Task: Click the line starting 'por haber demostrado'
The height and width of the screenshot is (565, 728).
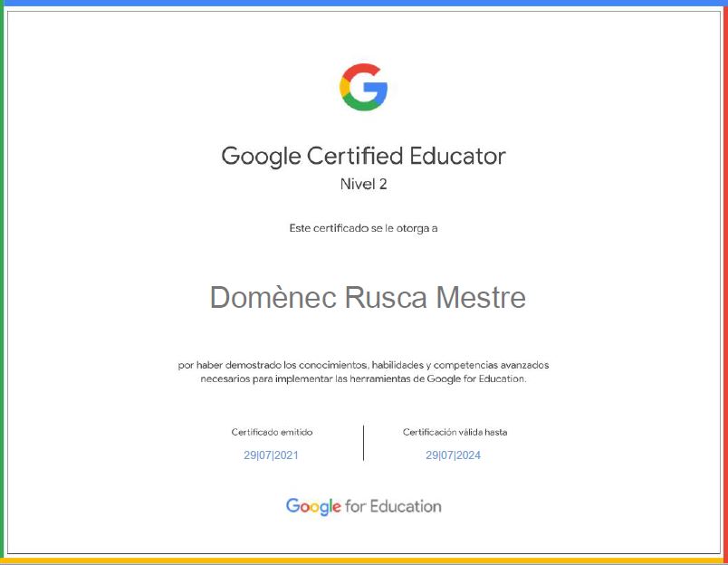Action: click(363, 365)
